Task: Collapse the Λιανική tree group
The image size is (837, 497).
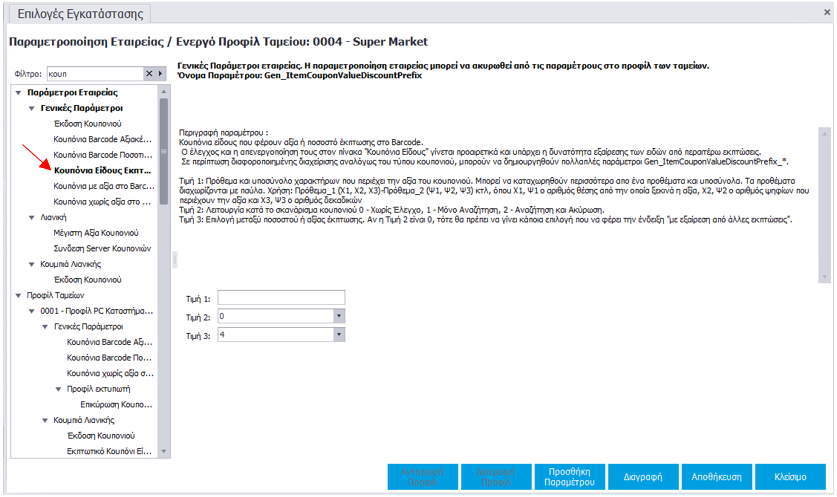Action: (32, 216)
